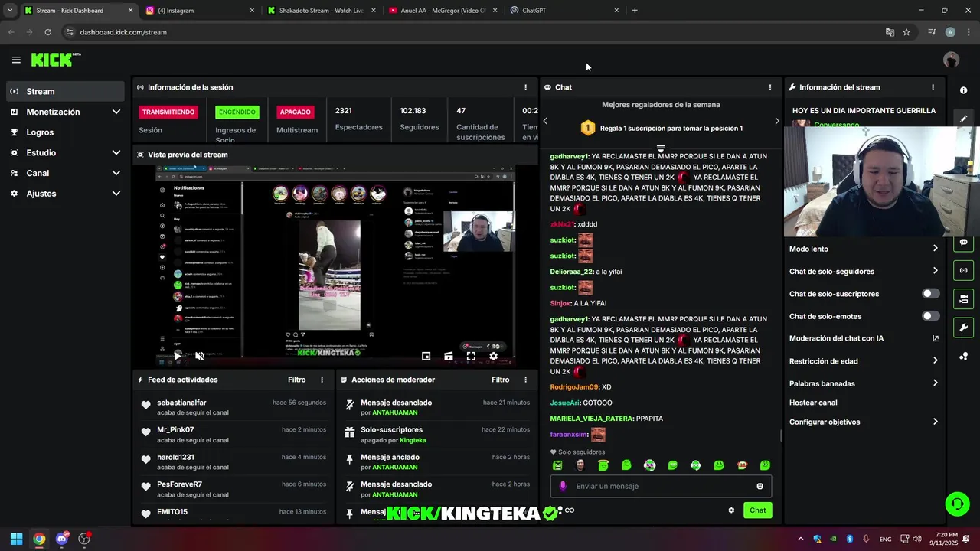Image resolution: width=980 pixels, height=551 pixels.
Task: Open the user avatar menu
Action: pos(951,60)
